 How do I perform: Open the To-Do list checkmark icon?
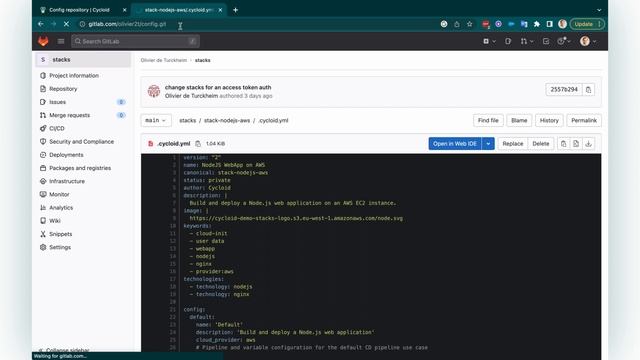(546, 41)
